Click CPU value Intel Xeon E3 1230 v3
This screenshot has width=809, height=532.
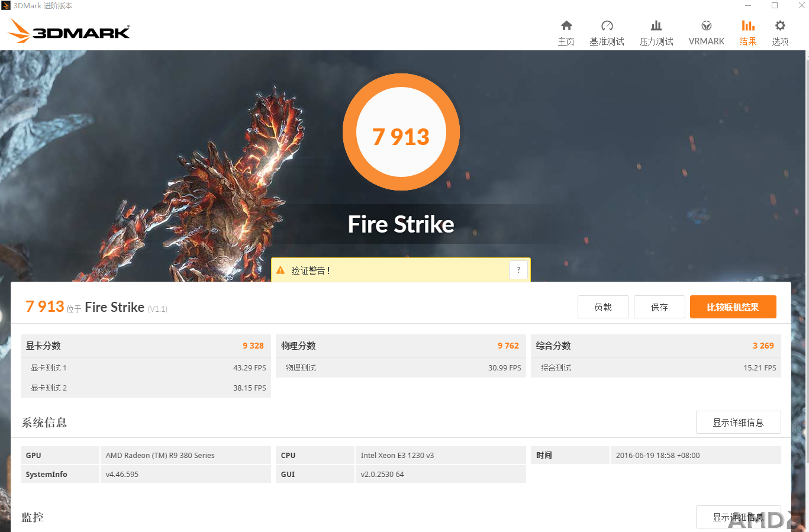pos(440,455)
